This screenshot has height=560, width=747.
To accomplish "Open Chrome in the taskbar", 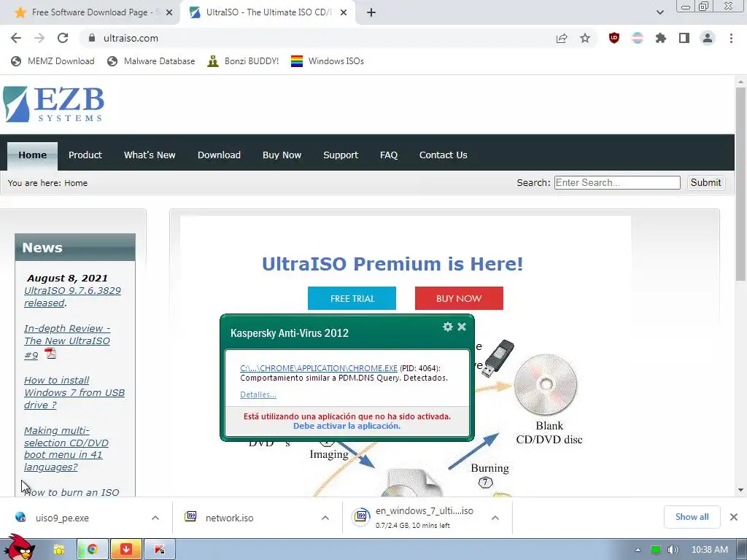I will click(x=93, y=550).
